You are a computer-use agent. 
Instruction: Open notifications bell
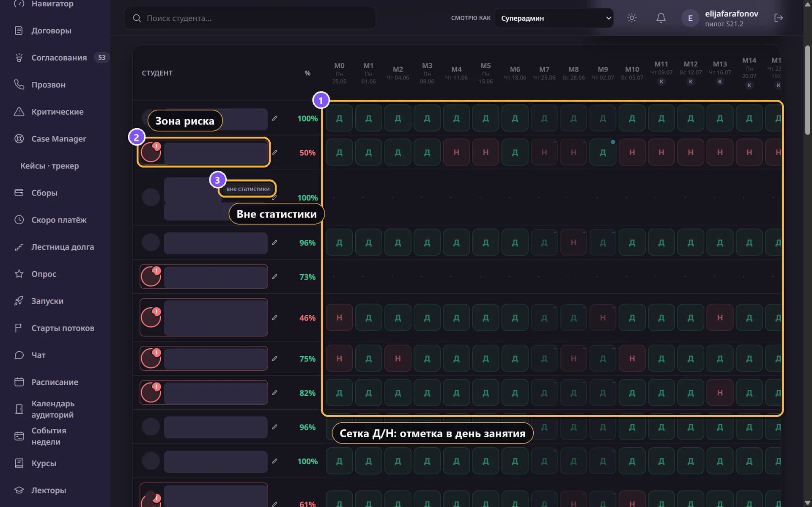pyautogui.click(x=661, y=18)
